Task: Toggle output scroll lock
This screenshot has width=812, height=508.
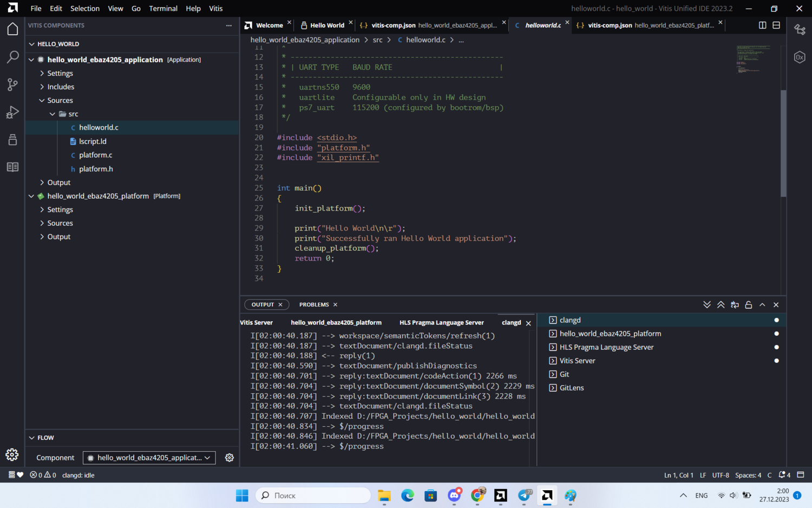Action: [749, 305]
